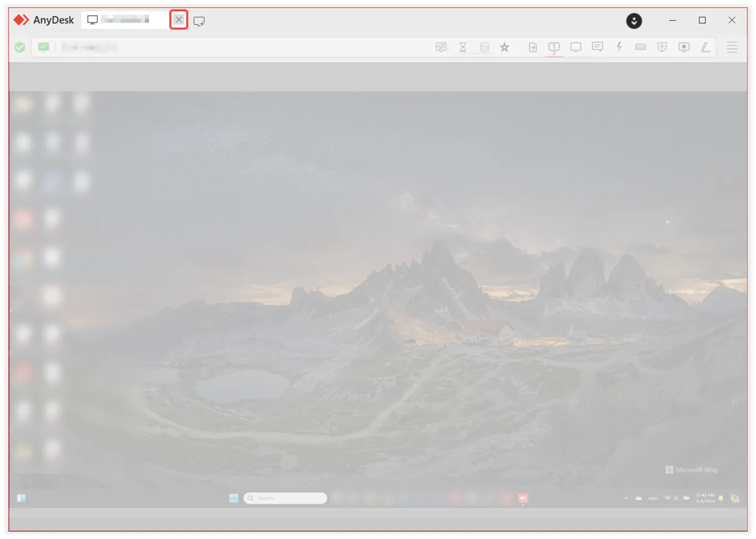The image size is (756, 539).
Task: Click the remote desktop Start button
Action: point(233,498)
